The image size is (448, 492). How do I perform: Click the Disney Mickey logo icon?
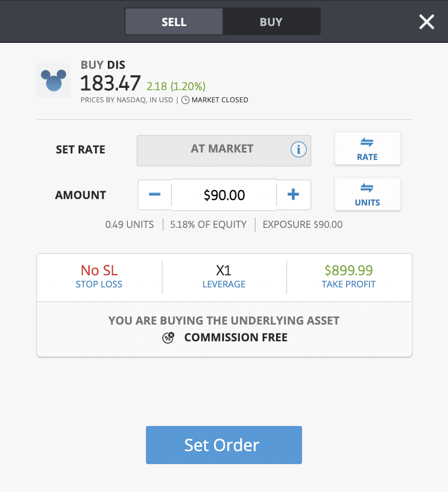tap(53, 80)
